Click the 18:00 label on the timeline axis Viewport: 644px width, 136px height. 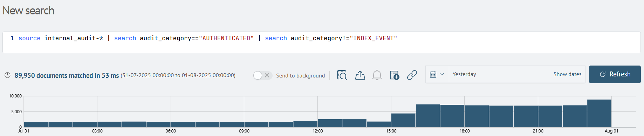pos(465,131)
